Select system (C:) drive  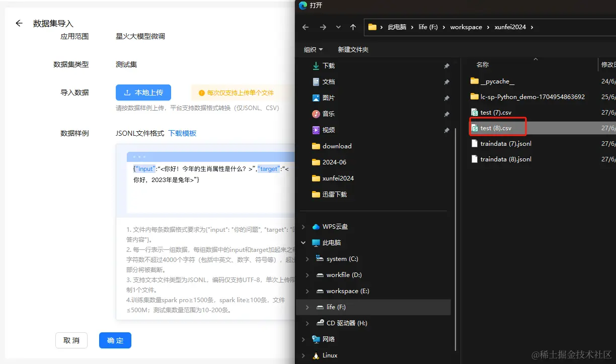tap(337, 259)
